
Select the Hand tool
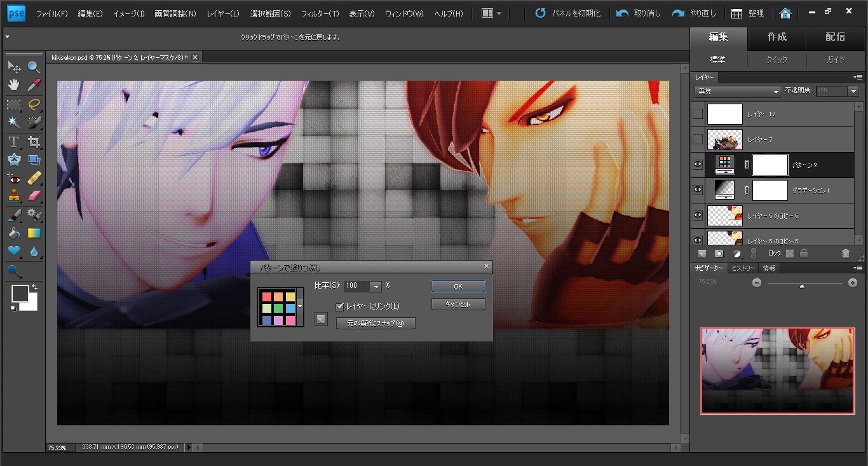(x=14, y=85)
